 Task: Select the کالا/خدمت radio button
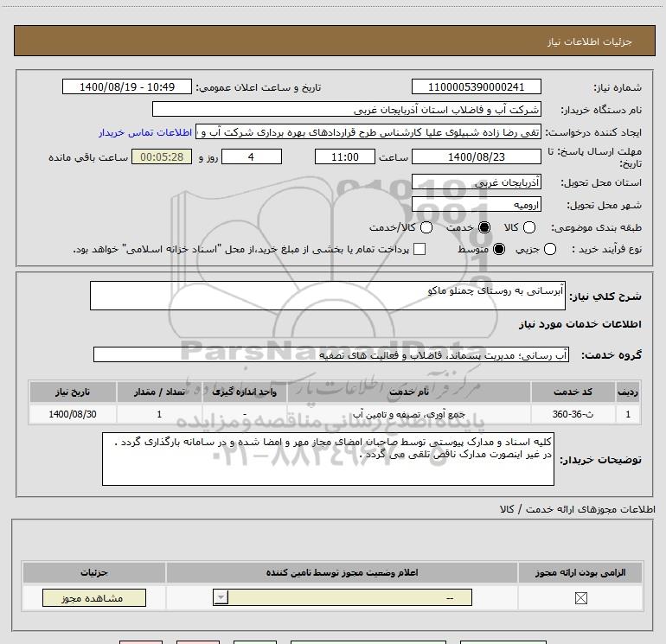(426, 227)
